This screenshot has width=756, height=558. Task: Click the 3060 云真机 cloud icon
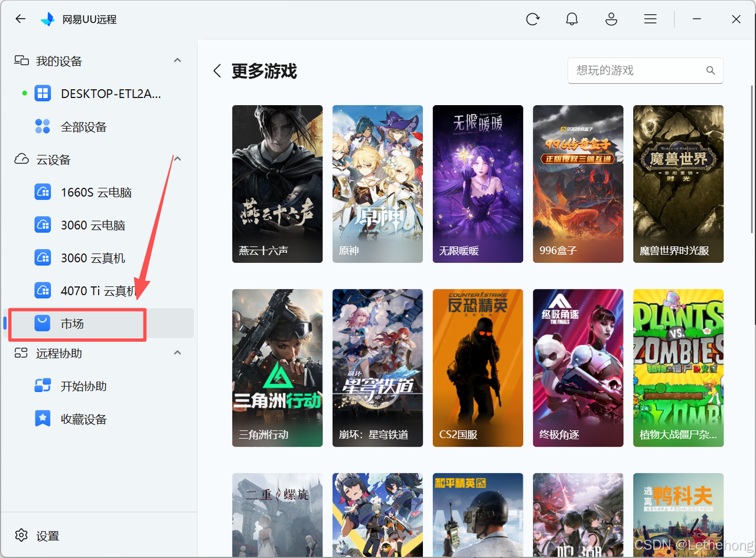click(43, 258)
